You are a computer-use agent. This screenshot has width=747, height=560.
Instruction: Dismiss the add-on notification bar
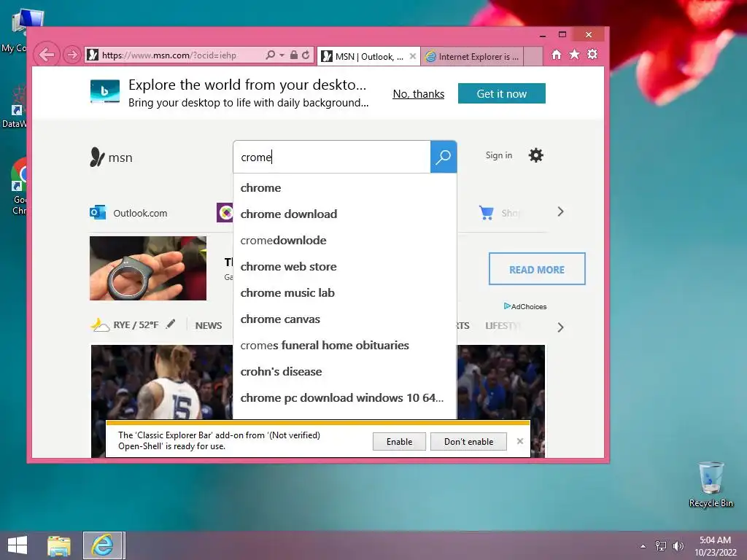point(520,441)
